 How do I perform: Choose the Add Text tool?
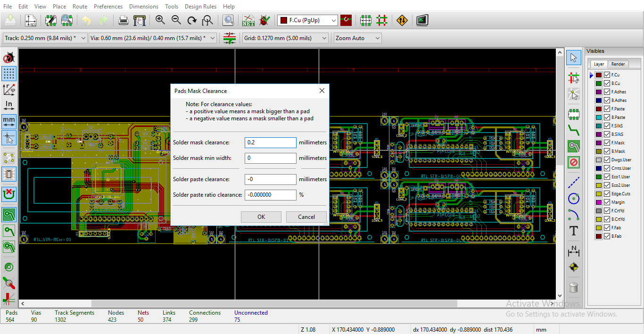[x=574, y=231]
